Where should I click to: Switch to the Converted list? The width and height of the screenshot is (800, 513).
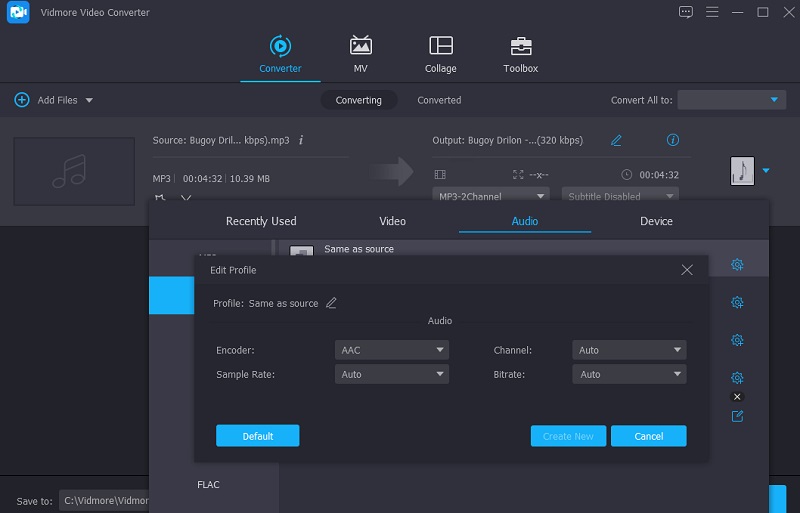click(439, 100)
